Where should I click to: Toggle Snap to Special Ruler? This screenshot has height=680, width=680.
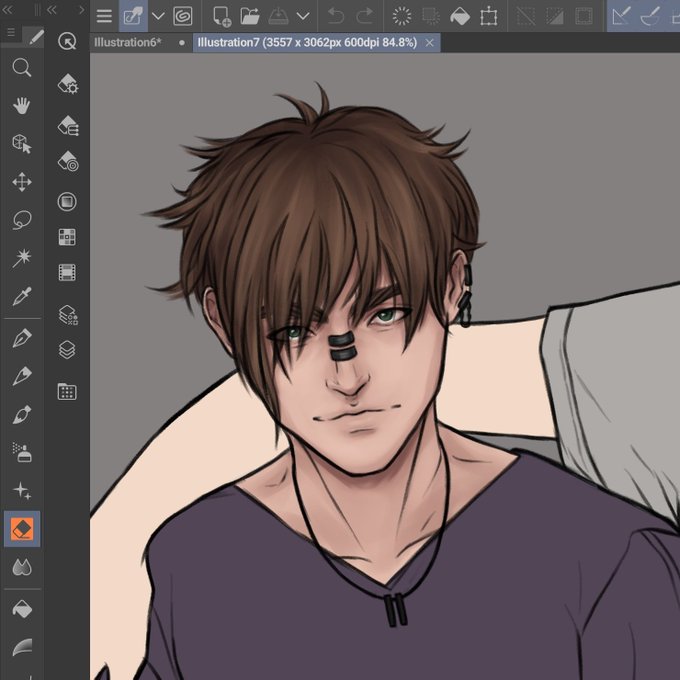tap(650, 16)
